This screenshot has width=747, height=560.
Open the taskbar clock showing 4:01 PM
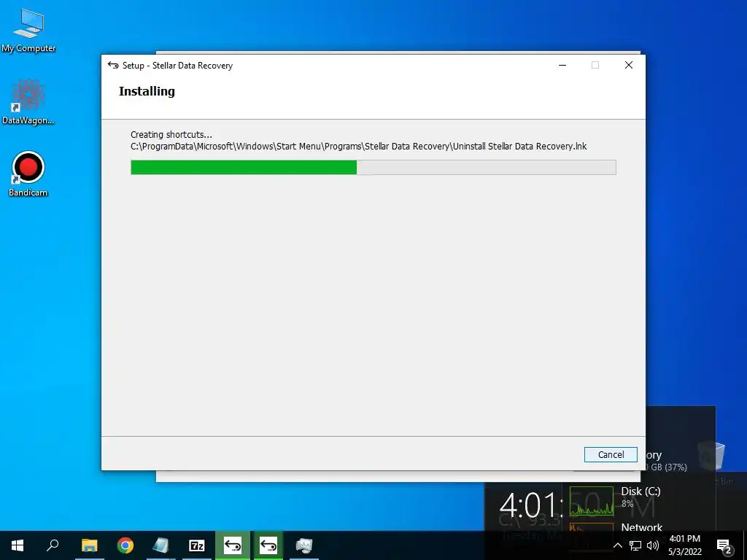[x=684, y=545]
